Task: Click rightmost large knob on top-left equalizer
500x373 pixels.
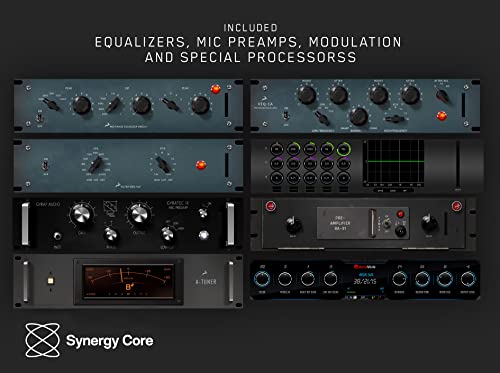Action: coord(200,105)
